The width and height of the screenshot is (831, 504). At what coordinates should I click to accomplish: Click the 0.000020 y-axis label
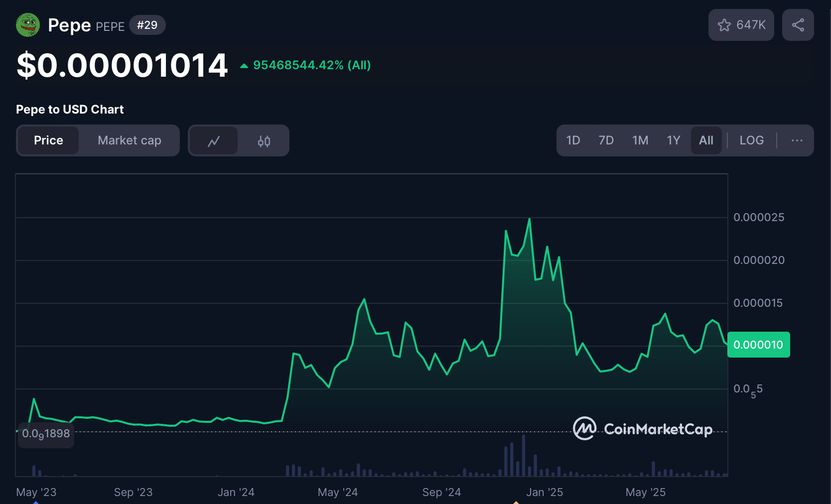click(759, 260)
